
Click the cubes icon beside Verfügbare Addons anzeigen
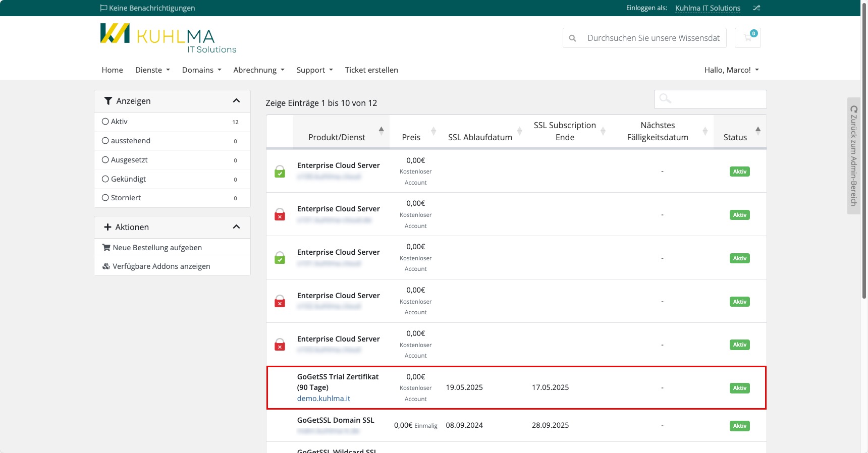106,266
